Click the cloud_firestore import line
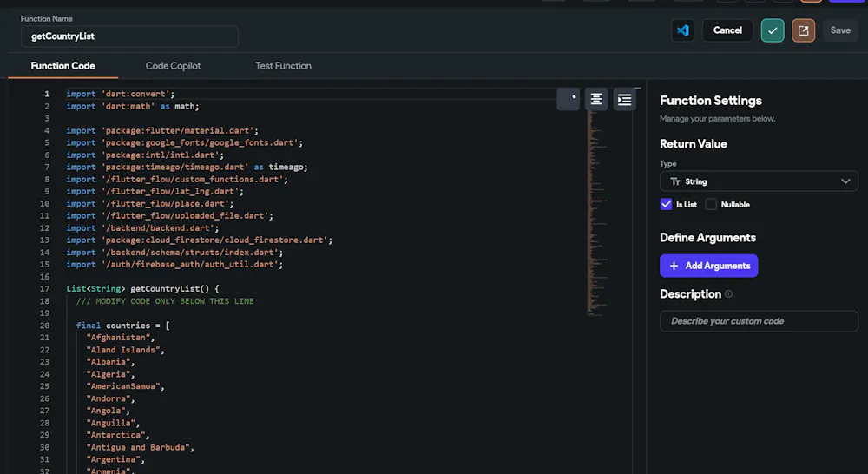868x474 pixels. [x=200, y=240]
